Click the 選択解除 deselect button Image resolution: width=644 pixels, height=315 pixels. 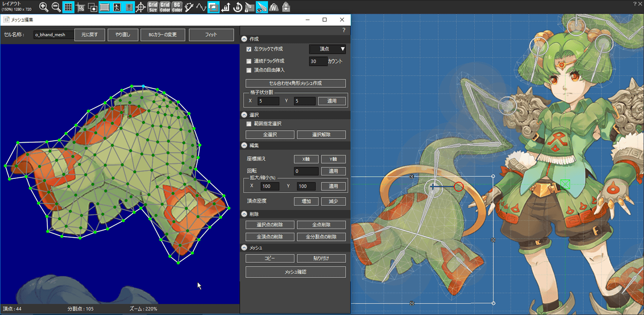pyautogui.click(x=321, y=135)
